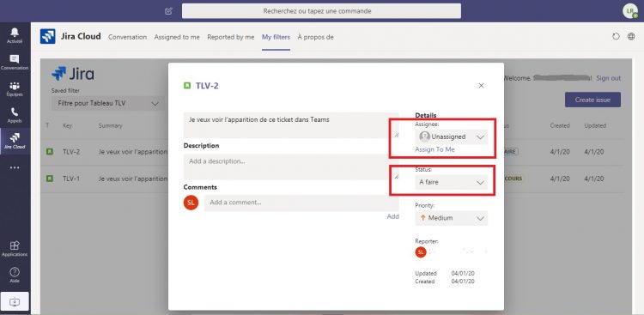Open the Saved filter Tableau TLV dropdown
Screen dimensions: 644x315
click(108, 104)
